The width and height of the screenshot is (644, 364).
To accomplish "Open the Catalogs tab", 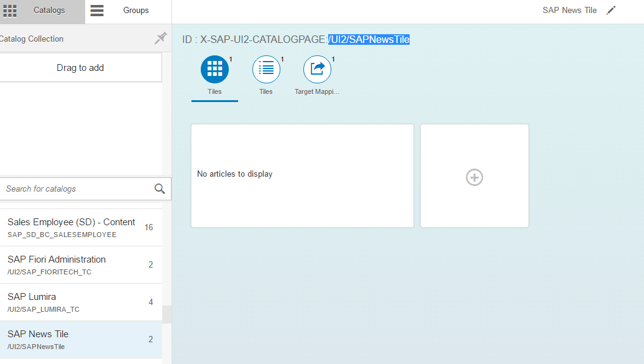I will pos(43,12).
